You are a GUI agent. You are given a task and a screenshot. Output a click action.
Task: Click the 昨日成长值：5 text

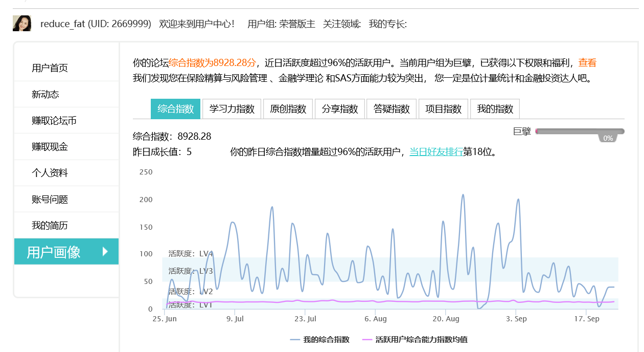coord(162,152)
